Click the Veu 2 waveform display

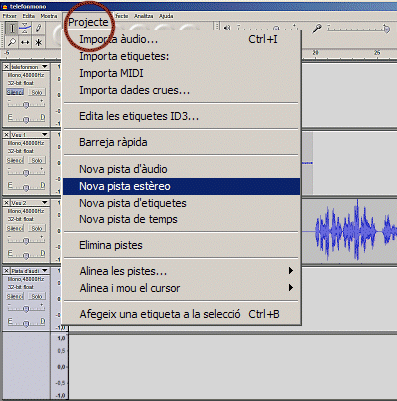349,230
